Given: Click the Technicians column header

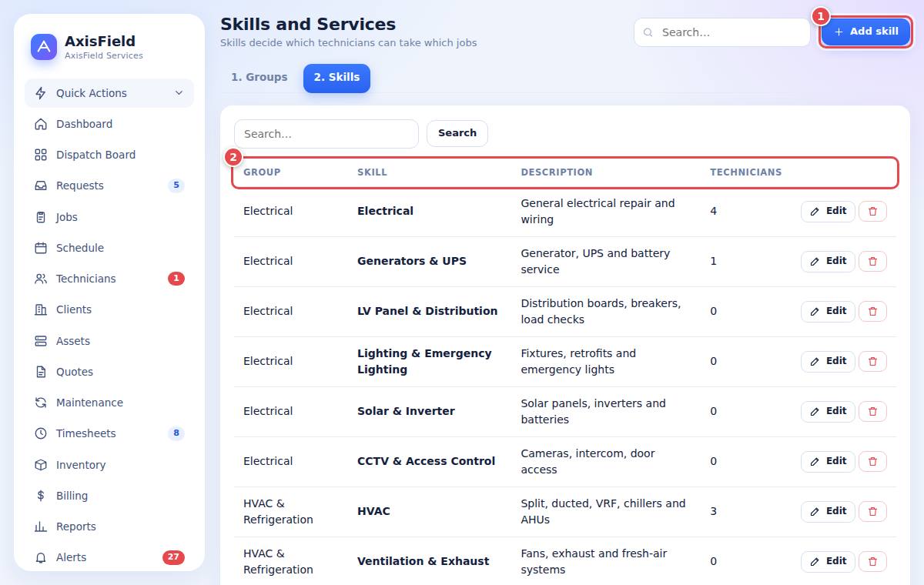Looking at the screenshot, I should [x=745, y=172].
